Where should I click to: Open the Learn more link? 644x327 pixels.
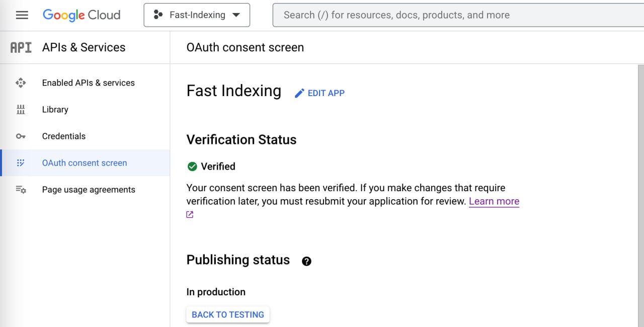coord(494,201)
